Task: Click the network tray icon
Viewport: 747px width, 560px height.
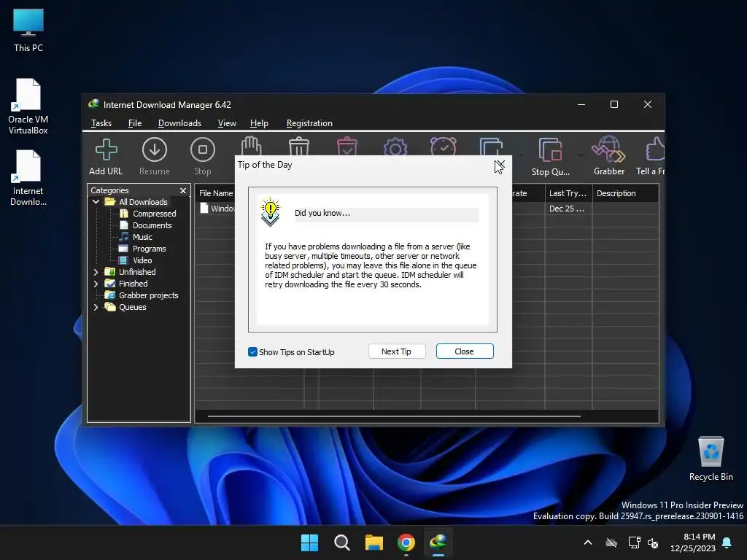Action: tap(634, 542)
